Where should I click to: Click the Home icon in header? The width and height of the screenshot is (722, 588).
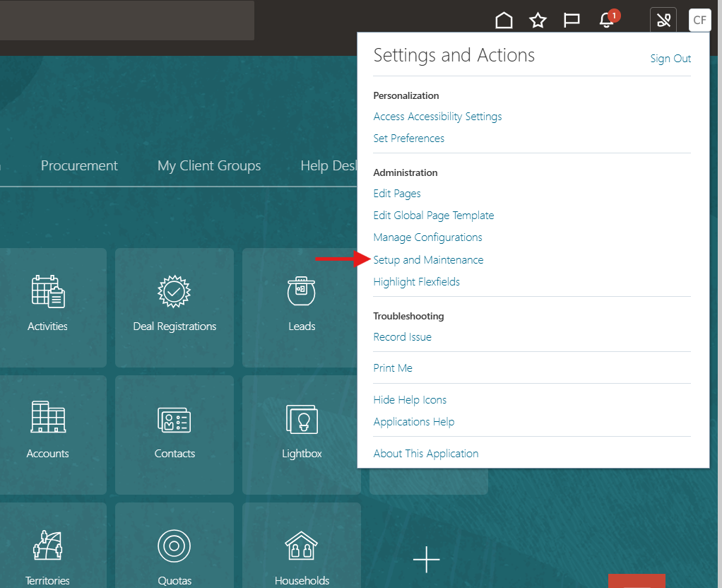click(x=504, y=20)
